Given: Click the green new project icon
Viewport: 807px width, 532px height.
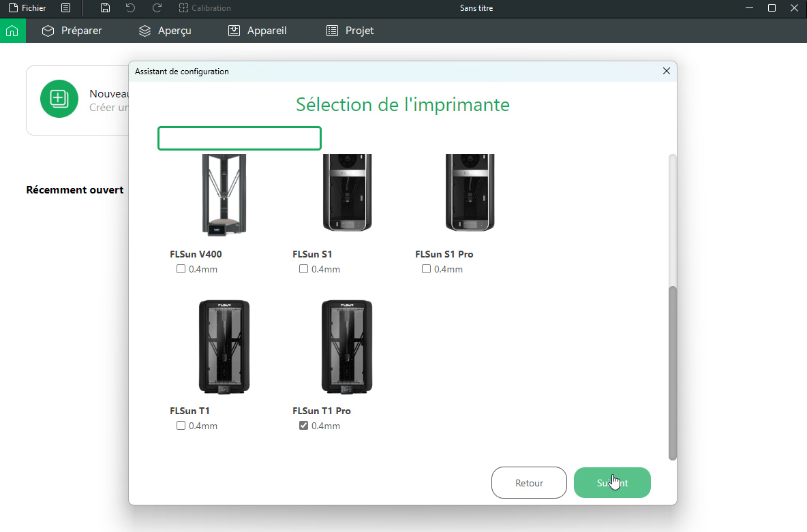Looking at the screenshot, I should [59, 99].
